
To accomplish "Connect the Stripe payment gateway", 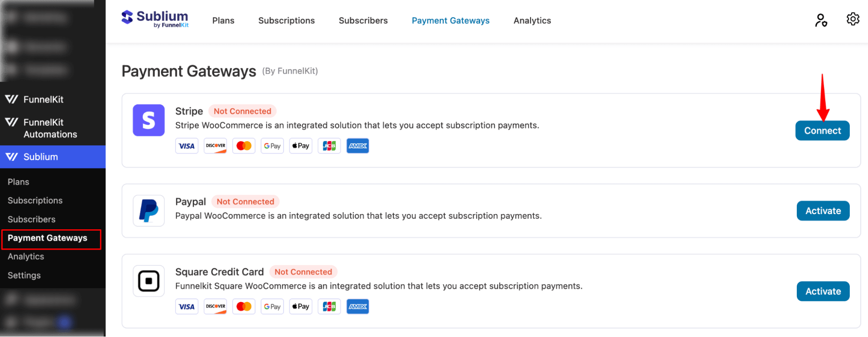I will pyautogui.click(x=822, y=130).
